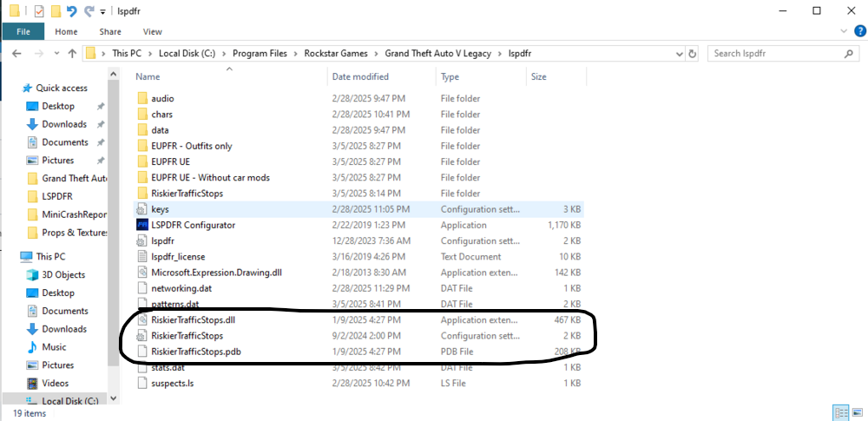The image size is (868, 421).
Task: Click the search magnifier icon
Action: tap(848, 54)
